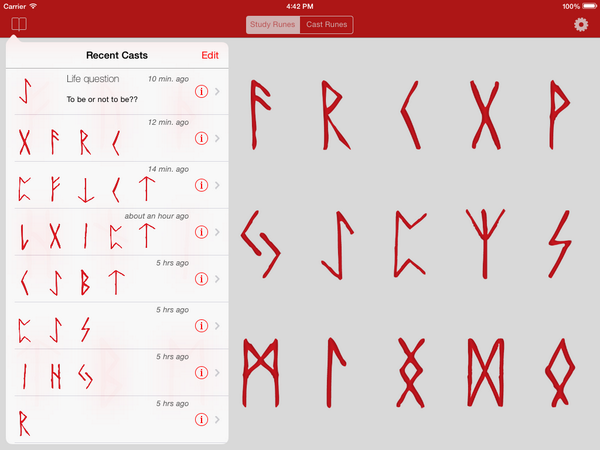This screenshot has height=450, width=600.
Task: Tap the 4:42 PM clock in the status bar
Action: coord(300,6)
